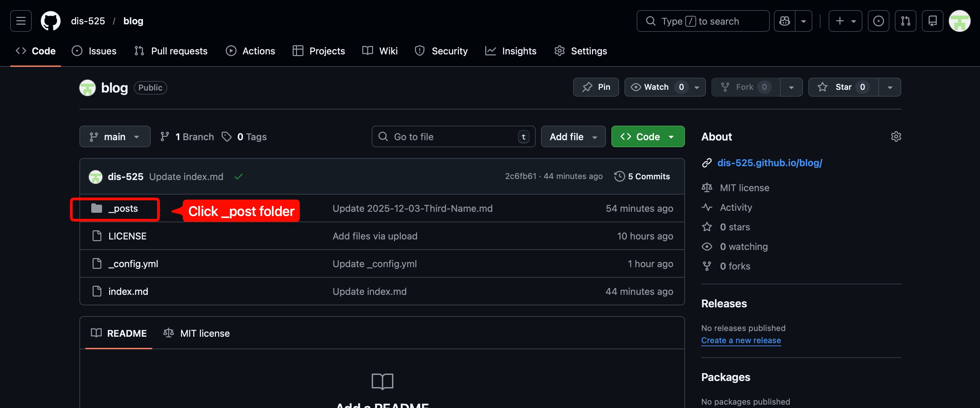Viewport: 980px width, 408px height.
Task: Edit About settings with the gear icon
Action: click(896, 136)
